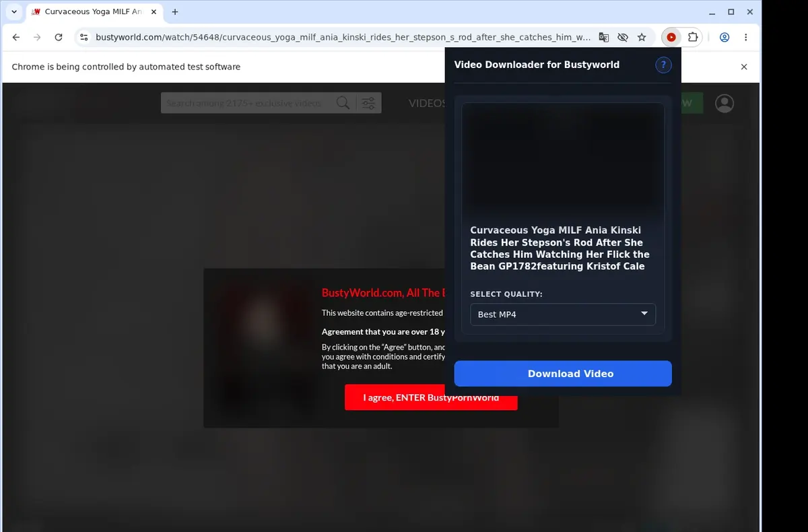This screenshot has height=532, width=808.
Task: Close the Curvaceous Yoga tab
Action: [x=154, y=11]
